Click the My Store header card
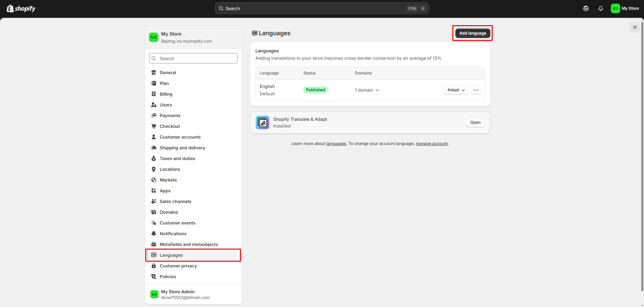644x307 pixels. [193, 37]
